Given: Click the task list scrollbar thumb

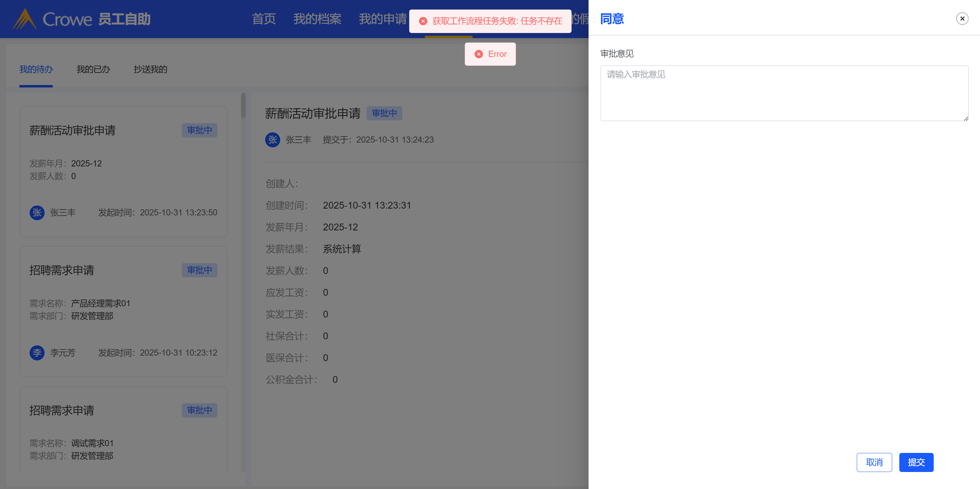Looking at the screenshot, I should 243,105.
